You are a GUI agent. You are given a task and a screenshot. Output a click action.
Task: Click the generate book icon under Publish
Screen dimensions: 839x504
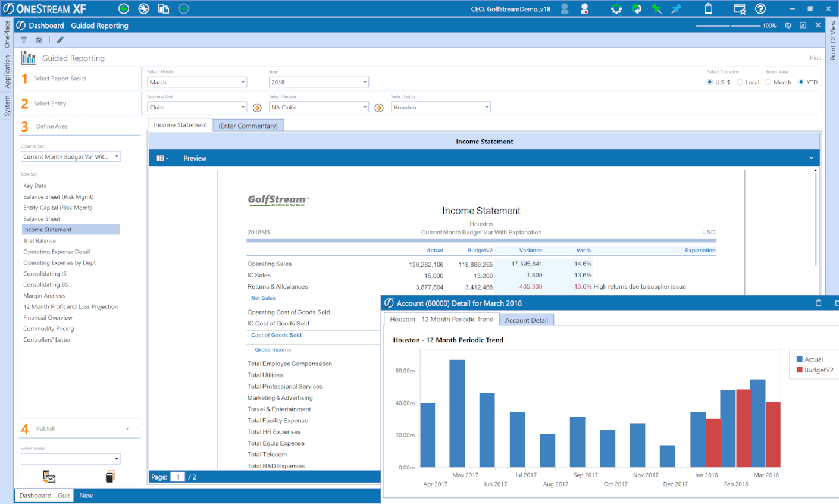110,476
